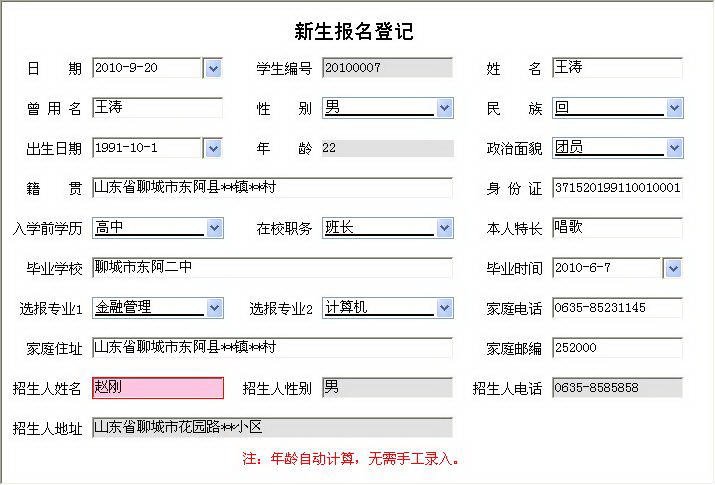Open the 政治面貌 dropdown

[x=675, y=148]
